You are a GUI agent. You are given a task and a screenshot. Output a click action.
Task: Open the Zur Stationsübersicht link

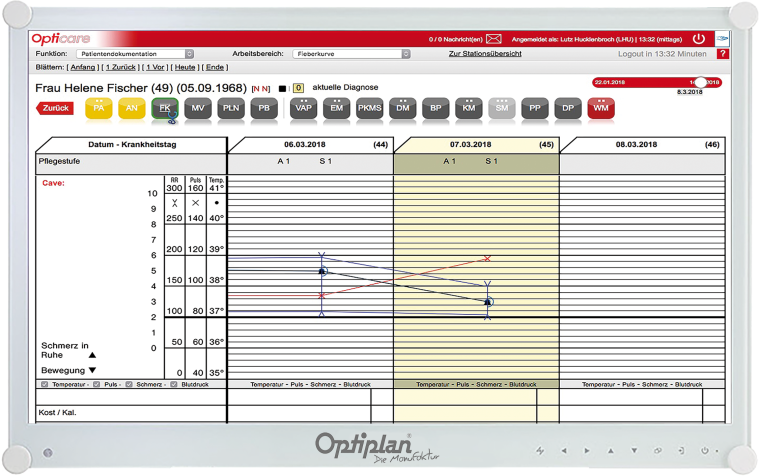[x=484, y=53]
